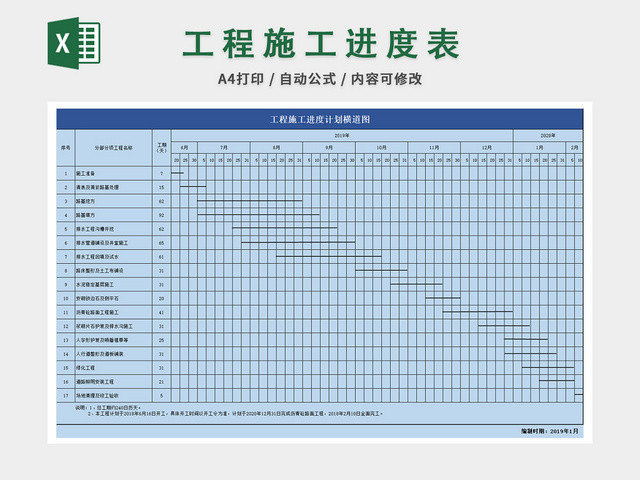
Task: Click the 12月 month header
Action: pyautogui.click(x=487, y=147)
